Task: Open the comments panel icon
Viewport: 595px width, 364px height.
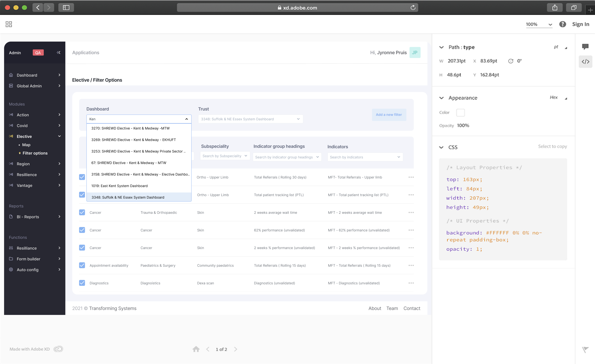Action: click(585, 46)
